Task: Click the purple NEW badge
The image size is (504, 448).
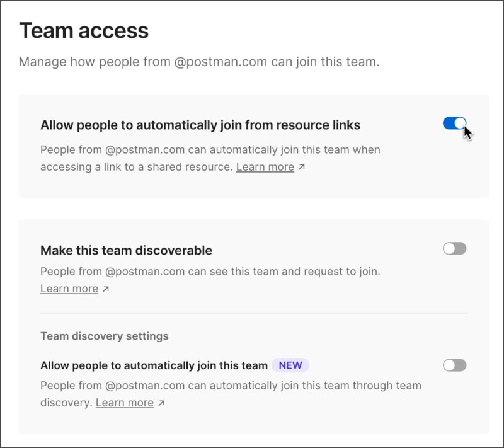Action: [290, 365]
